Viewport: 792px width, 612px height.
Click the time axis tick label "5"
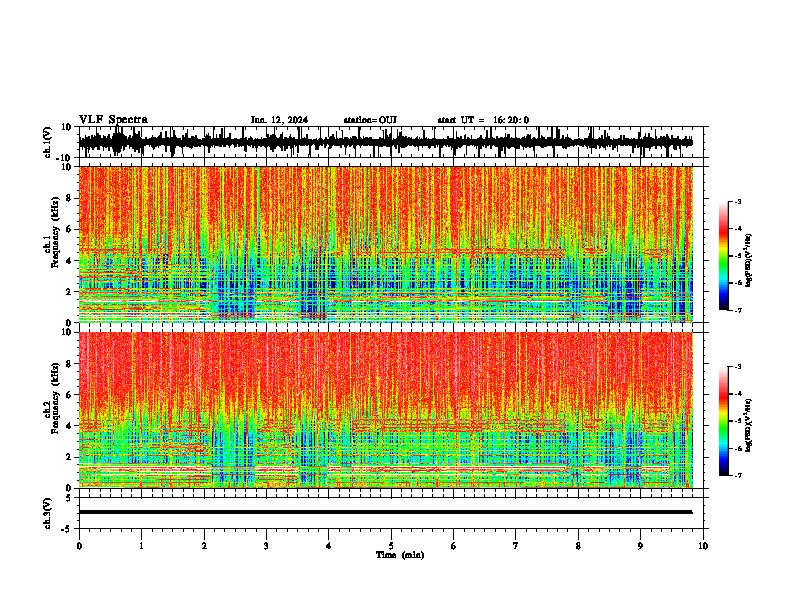click(391, 546)
